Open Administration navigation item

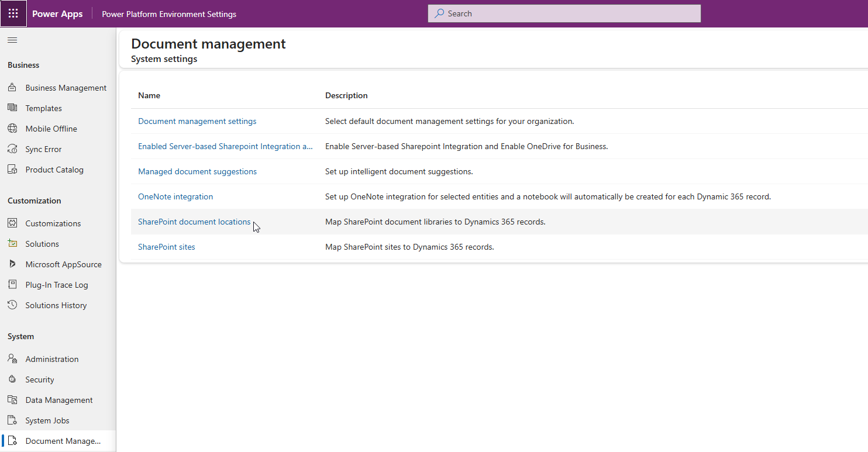pos(58,359)
